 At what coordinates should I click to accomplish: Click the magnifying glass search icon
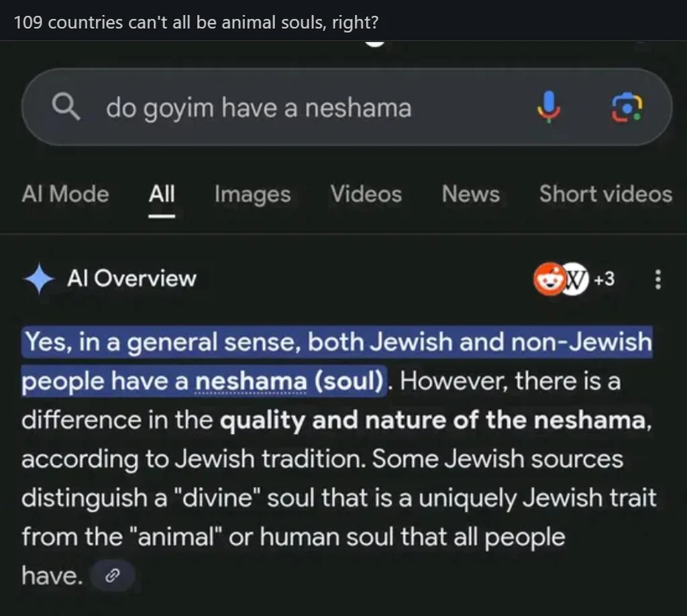65,107
